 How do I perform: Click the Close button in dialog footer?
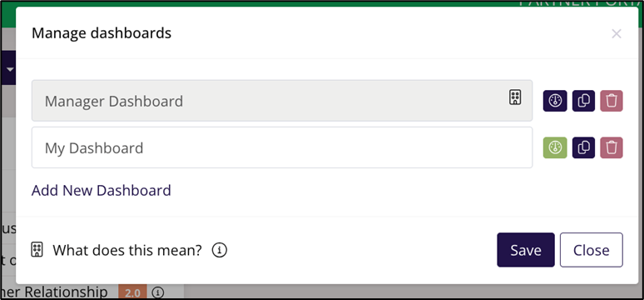click(592, 250)
